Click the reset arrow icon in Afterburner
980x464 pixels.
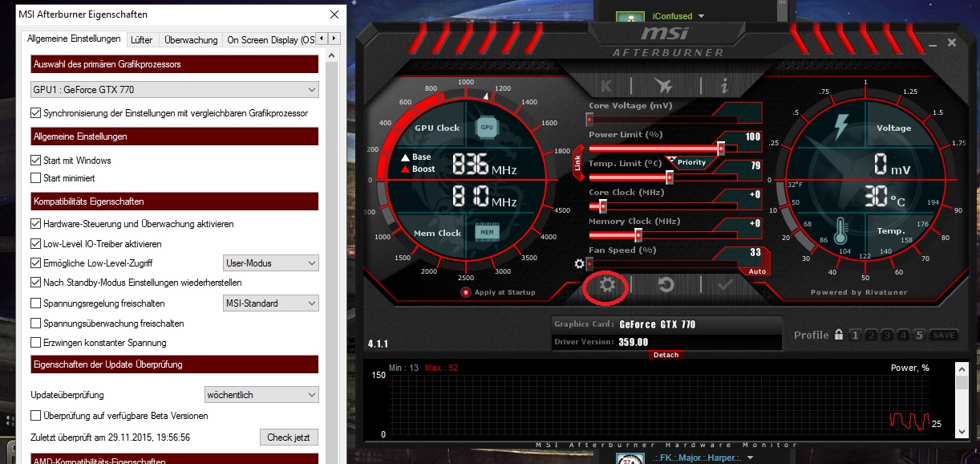pyautogui.click(x=666, y=285)
